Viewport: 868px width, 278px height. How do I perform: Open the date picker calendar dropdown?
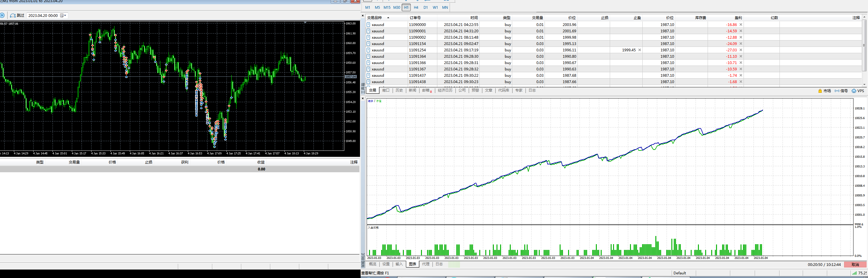[63, 15]
